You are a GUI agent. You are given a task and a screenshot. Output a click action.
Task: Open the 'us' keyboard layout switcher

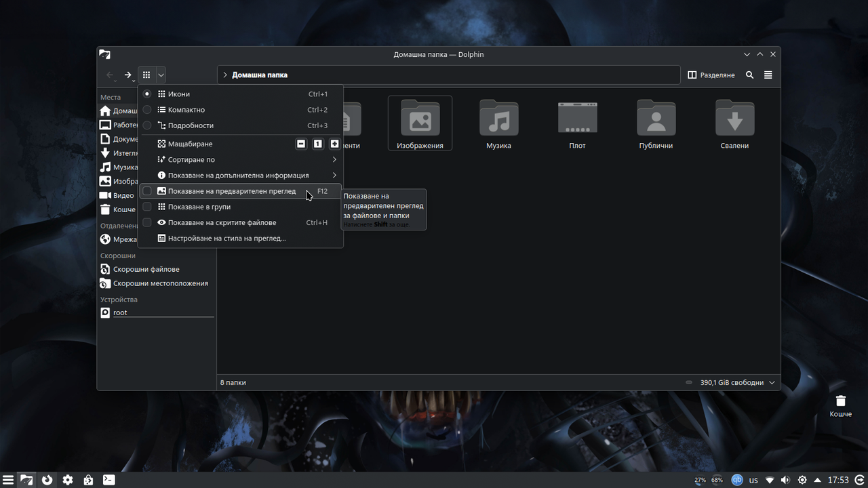click(753, 480)
